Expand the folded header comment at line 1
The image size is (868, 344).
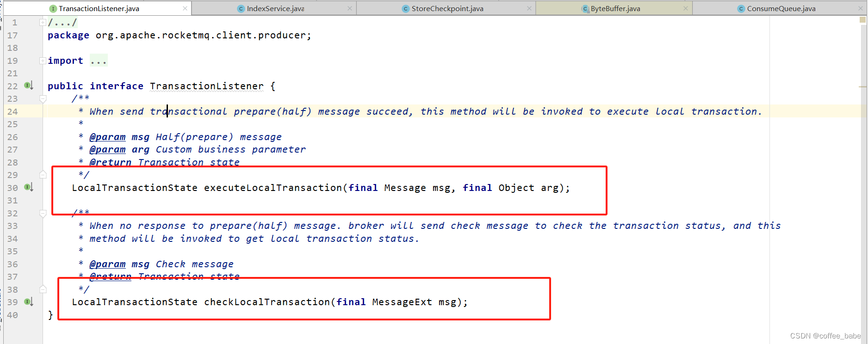43,22
